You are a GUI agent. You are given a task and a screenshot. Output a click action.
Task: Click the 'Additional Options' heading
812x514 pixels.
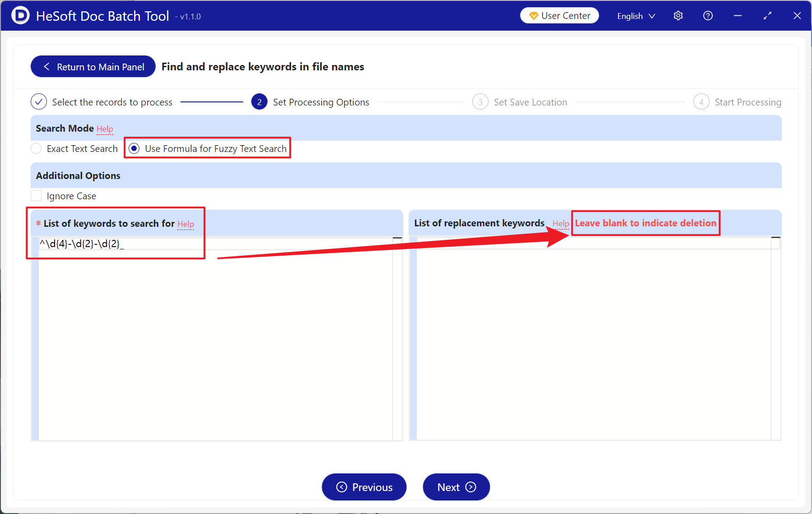78,176
